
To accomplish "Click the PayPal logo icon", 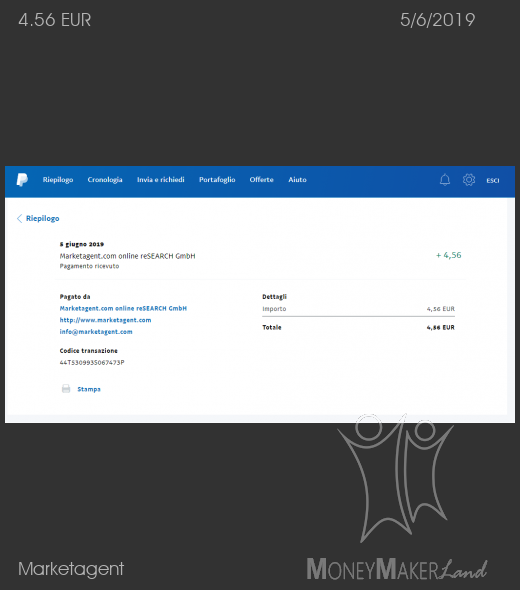I will click(x=22, y=179).
